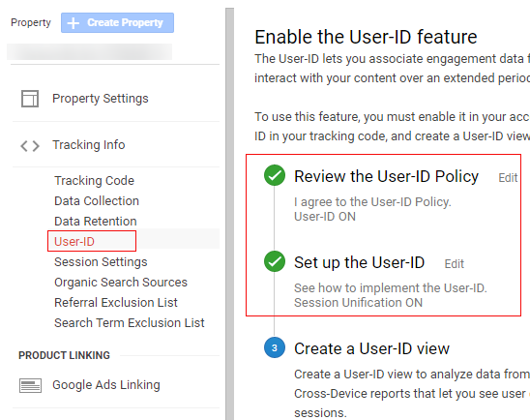Open Search Term Exclusion List
The height and width of the screenshot is (420, 530).
(130, 323)
